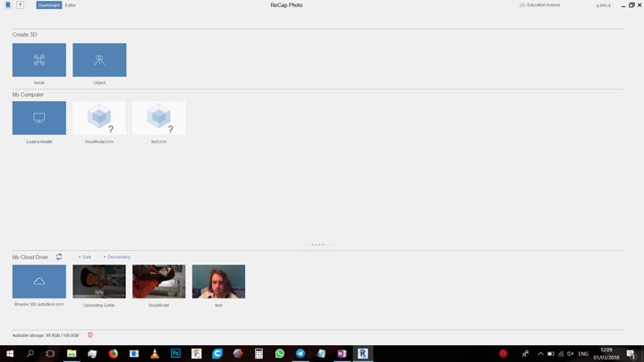The height and width of the screenshot is (362, 644).
Task: Refresh My Cloud Drive
Action: (x=59, y=257)
